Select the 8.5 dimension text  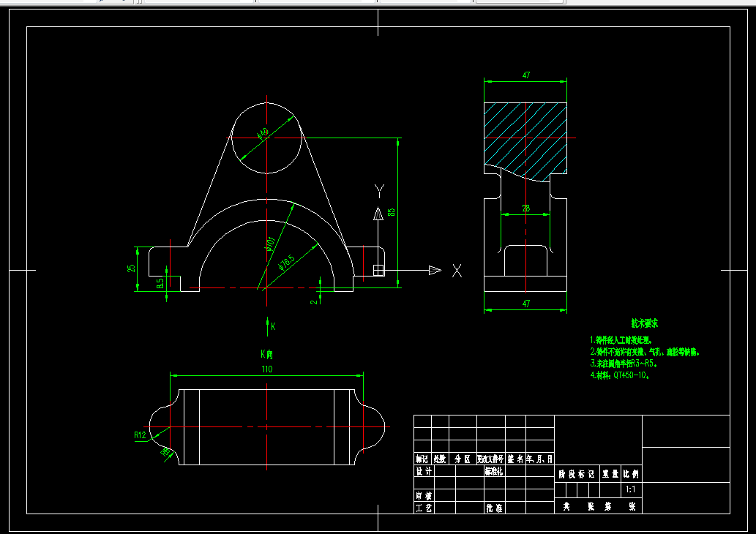point(160,283)
